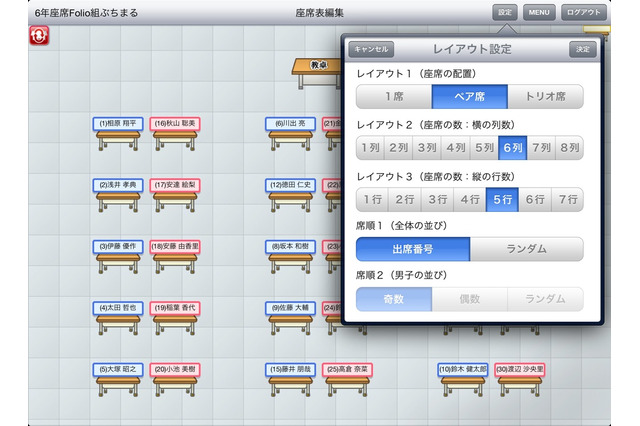Tap the desk under (6)川出 亮
The image size is (640, 426).
pos(291,141)
